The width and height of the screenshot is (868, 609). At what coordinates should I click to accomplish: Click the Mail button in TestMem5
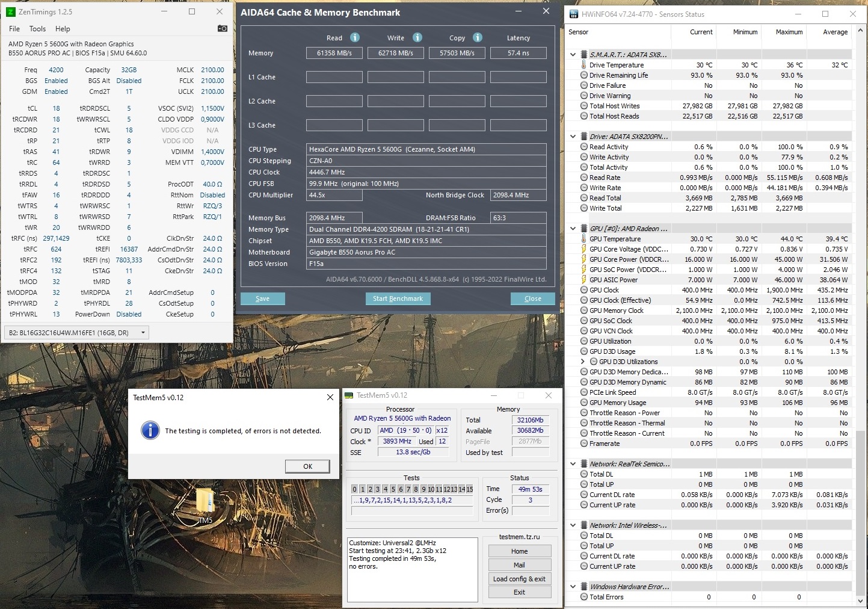519,565
